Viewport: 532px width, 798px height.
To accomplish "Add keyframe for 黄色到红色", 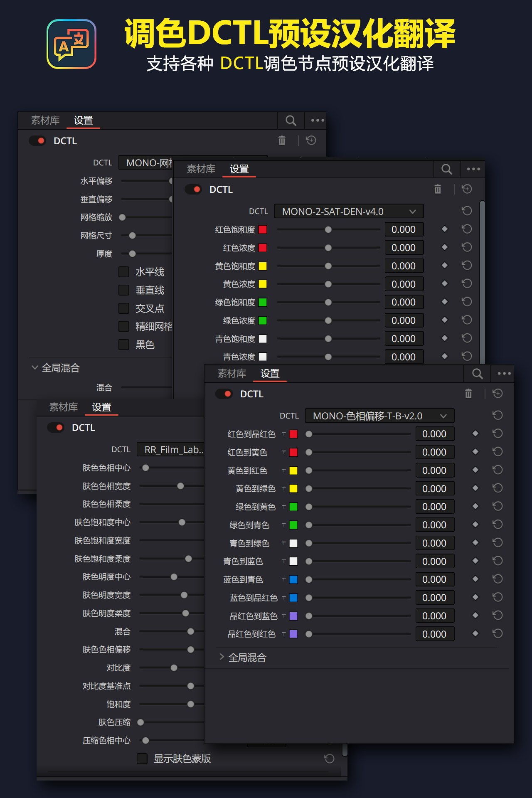I will coord(475,470).
